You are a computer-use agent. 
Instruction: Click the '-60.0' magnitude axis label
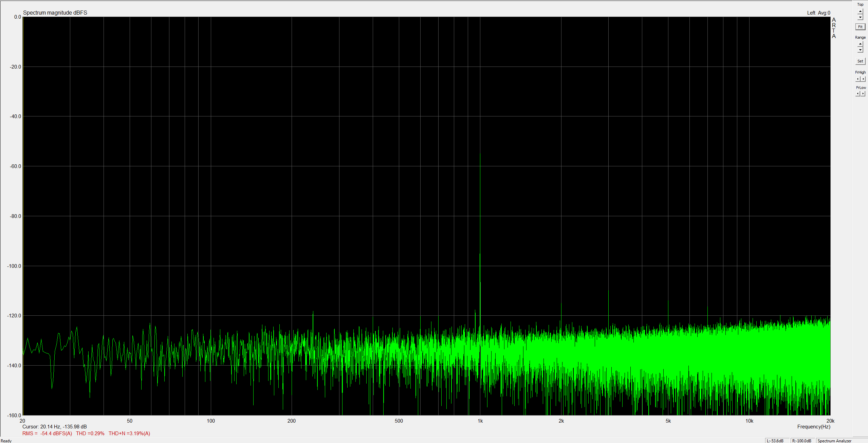pyautogui.click(x=15, y=166)
